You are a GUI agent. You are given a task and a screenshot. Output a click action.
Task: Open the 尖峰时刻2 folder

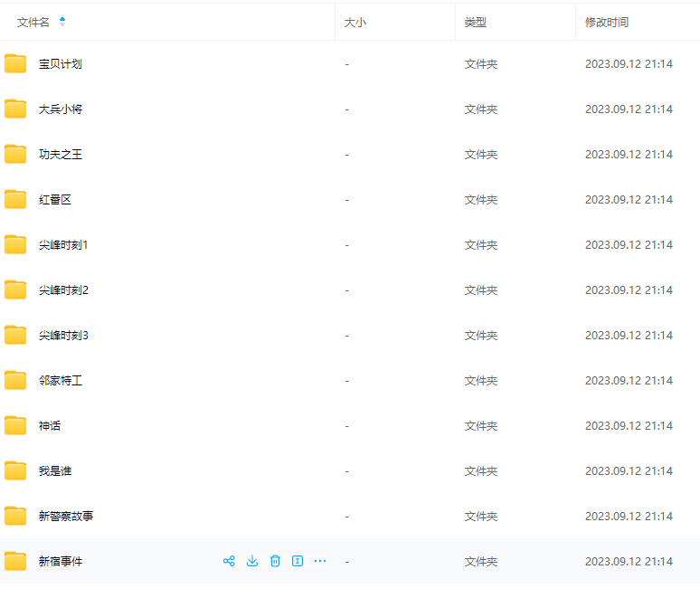(63, 290)
